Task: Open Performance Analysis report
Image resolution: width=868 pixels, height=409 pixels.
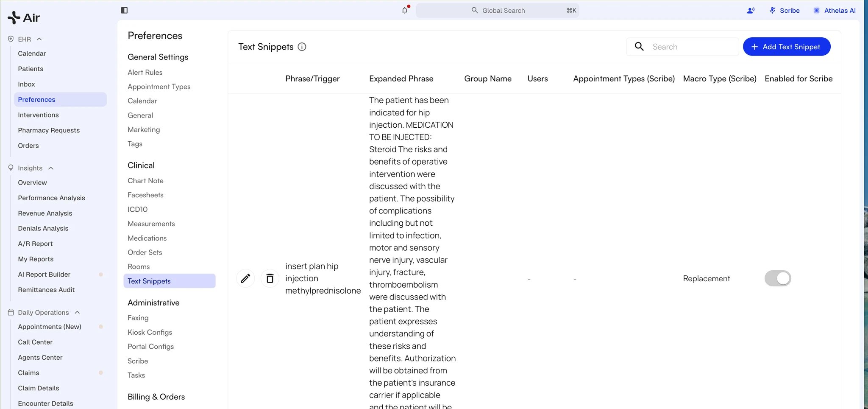Action: point(51,198)
